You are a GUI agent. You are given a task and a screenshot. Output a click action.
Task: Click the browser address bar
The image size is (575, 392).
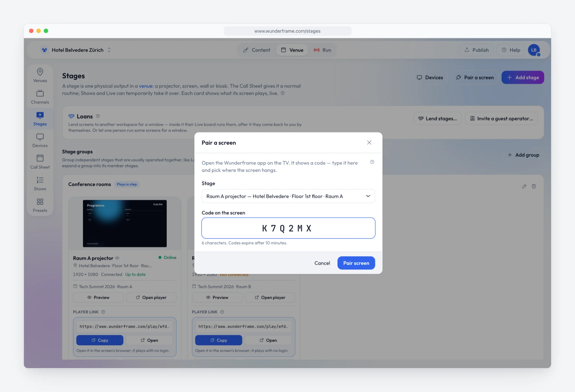coord(287,31)
